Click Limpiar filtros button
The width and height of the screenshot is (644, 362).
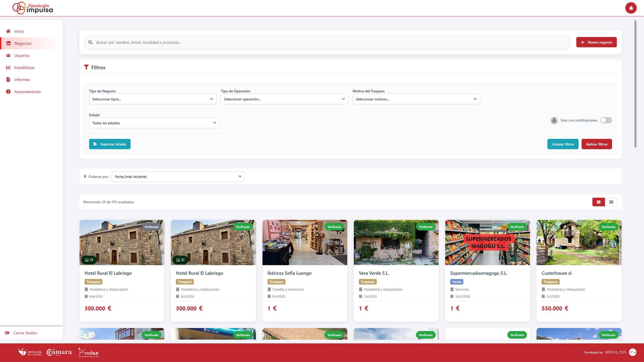pos(563,144)
